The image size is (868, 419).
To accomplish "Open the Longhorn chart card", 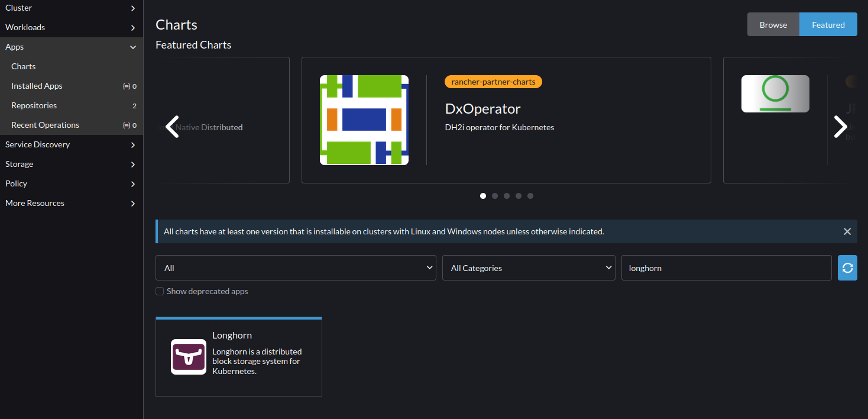I will (x=239, y=357).
